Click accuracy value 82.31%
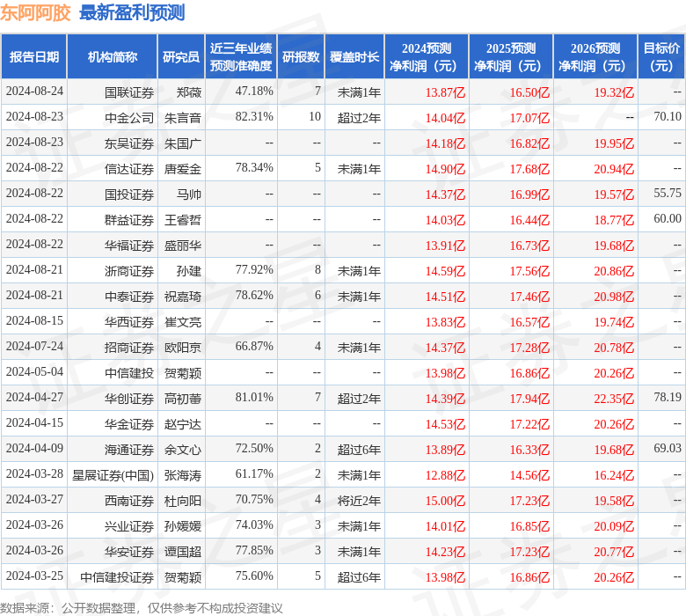Screen dimensions: 686x616 click(254, 117)
